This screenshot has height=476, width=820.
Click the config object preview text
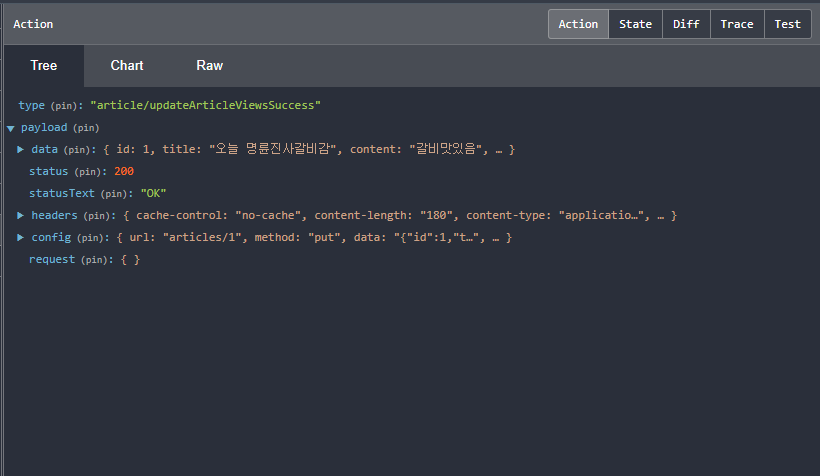[314, 237]
